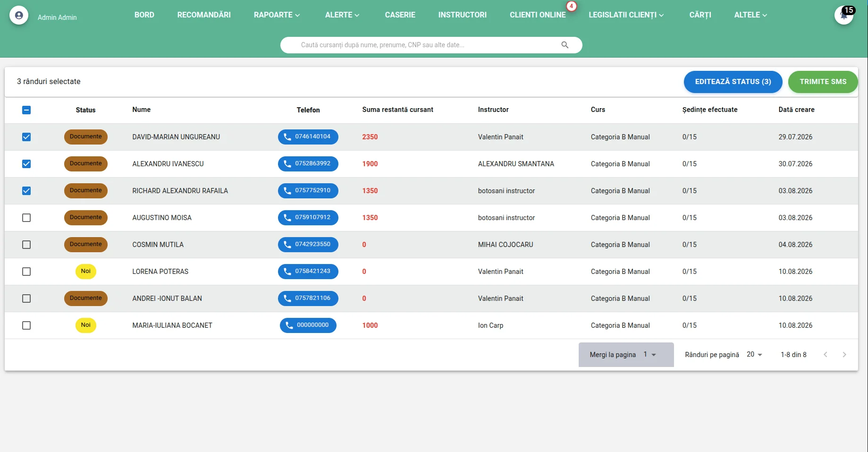Click the 1-8 din 8 pagination text
This screenshot has width=868, height=452.
[793, 355]
